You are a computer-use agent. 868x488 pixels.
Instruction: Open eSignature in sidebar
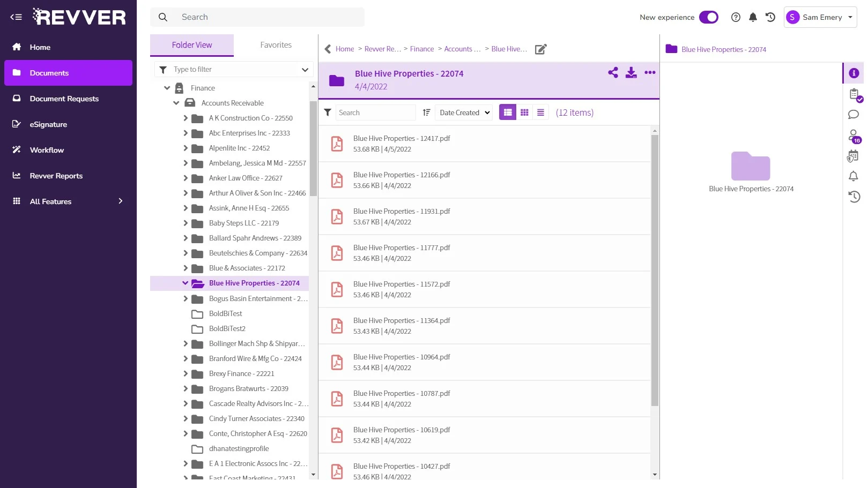(68, 124)
